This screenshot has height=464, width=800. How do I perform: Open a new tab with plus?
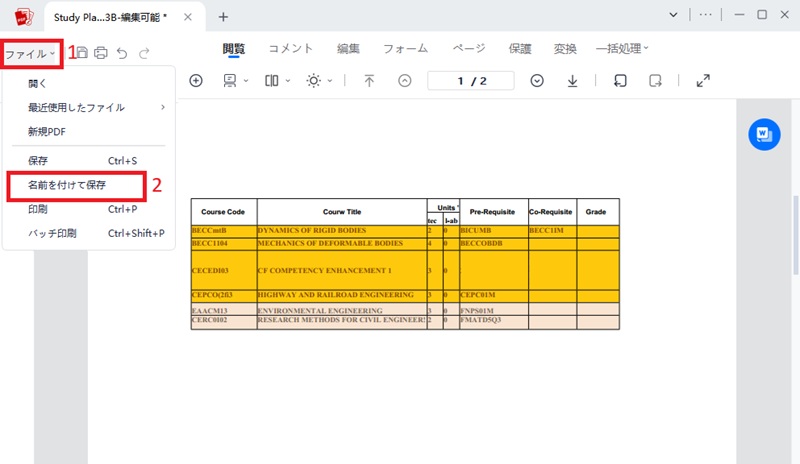pyautogui.click(x=223, y=17)
